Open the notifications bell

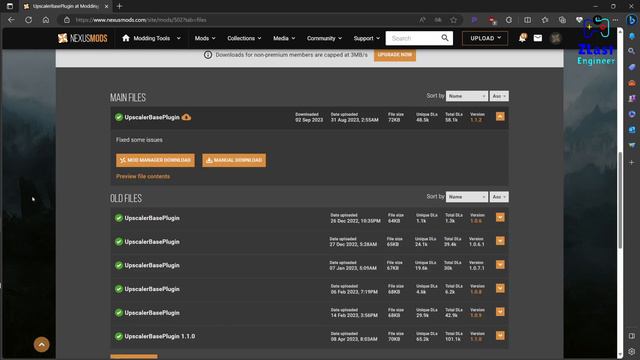point(522,38)
